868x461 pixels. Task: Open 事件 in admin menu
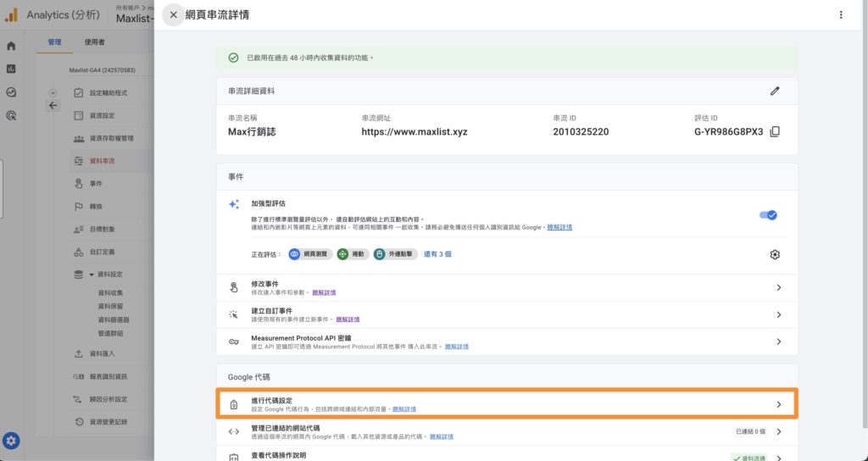coord(97,184)
